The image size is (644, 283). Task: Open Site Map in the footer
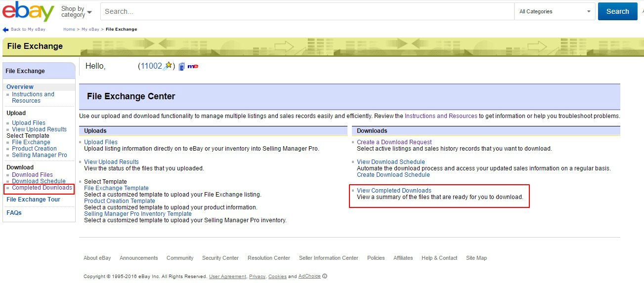pos(476,258)
